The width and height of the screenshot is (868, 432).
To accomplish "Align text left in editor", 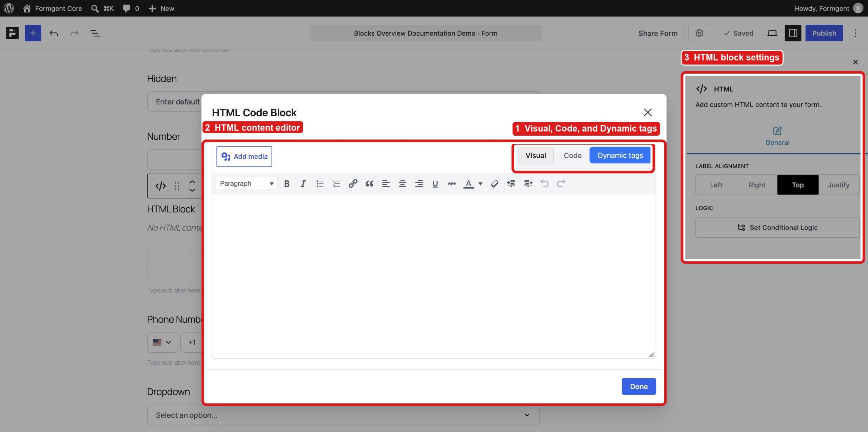I will coord(386,183).
